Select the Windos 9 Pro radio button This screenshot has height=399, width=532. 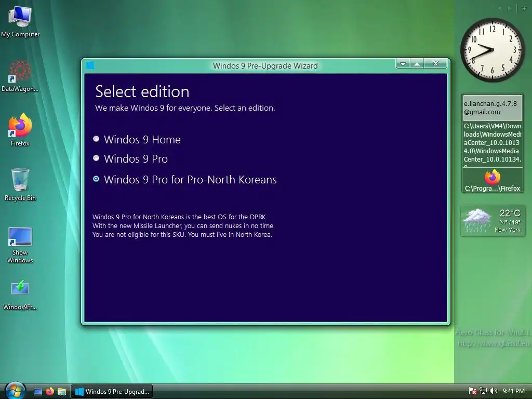point(96,158)
